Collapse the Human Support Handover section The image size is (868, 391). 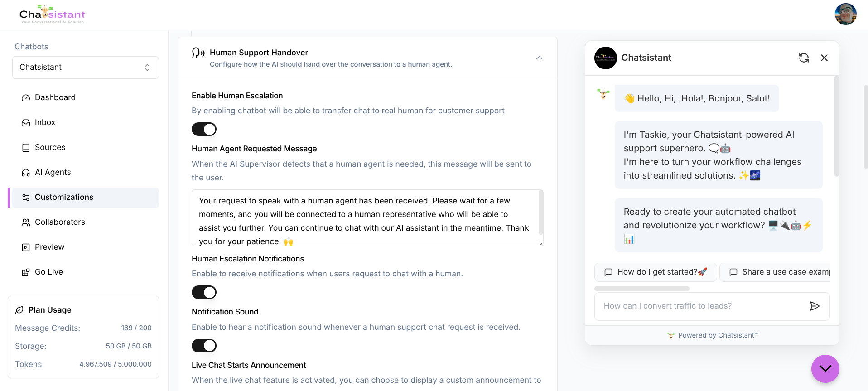point(539,58)
